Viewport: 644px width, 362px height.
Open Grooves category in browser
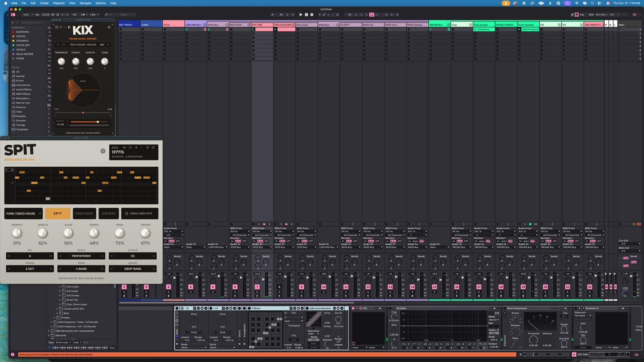21,121
